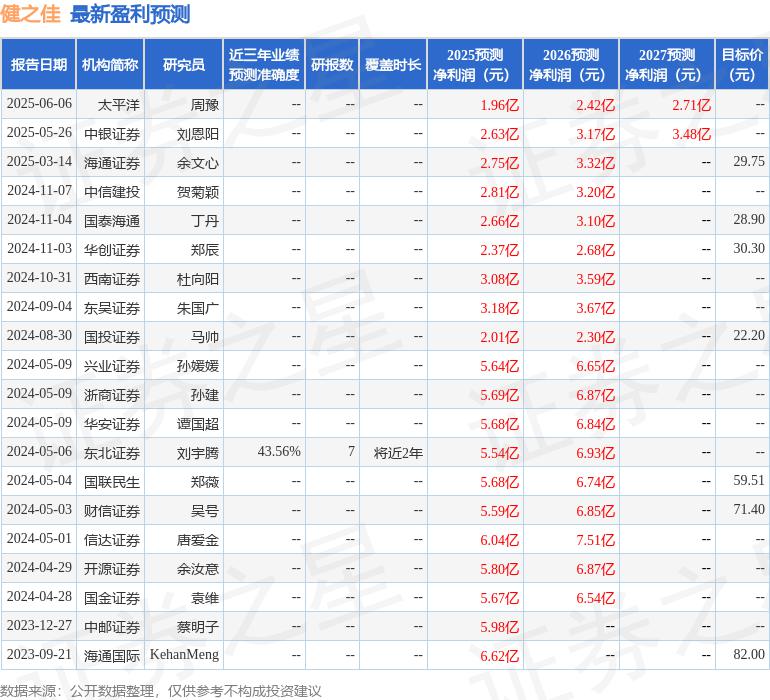This screenshot has height=700, width=770.
Task: Click 3.59亿 in 西南证券 row
Action: click(x=595, y=279)
